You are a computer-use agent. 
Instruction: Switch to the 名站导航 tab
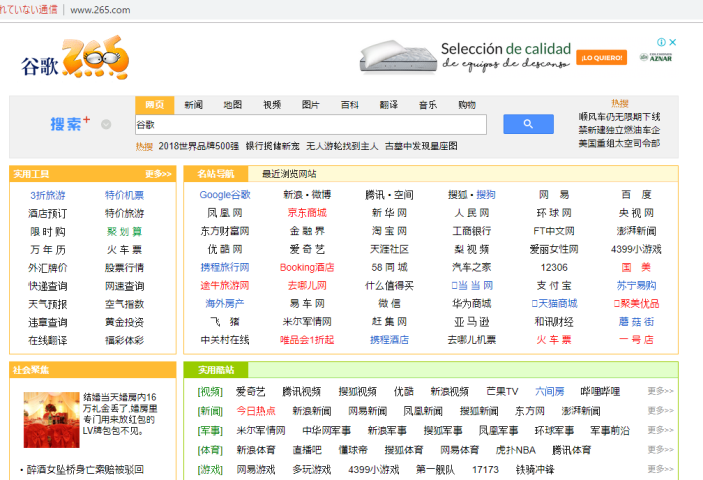216,174
